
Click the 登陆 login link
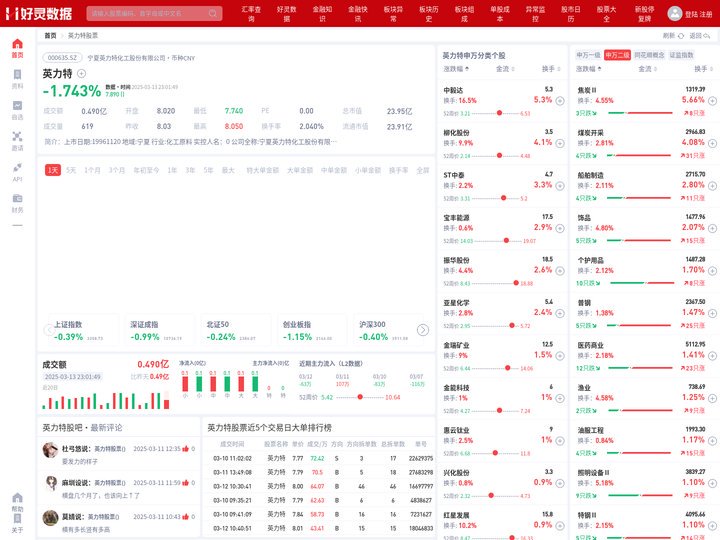point(692,14)
